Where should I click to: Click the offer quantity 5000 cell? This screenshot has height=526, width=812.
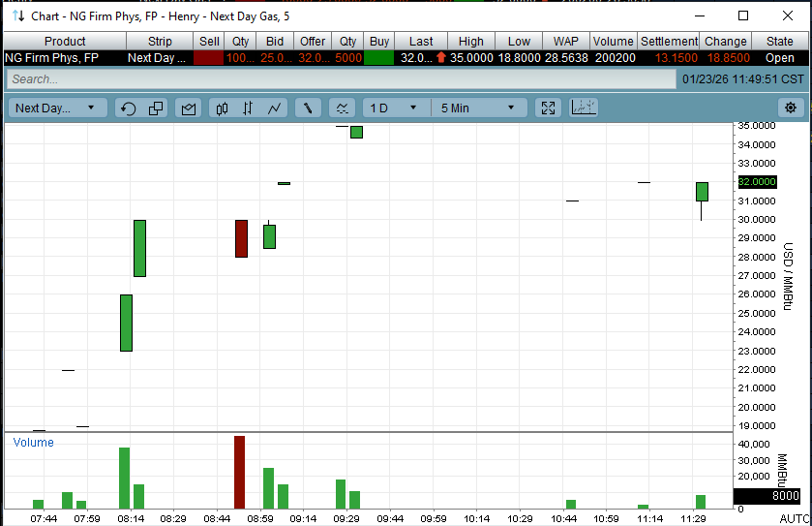pyautogui.click(x=348, y=57)
